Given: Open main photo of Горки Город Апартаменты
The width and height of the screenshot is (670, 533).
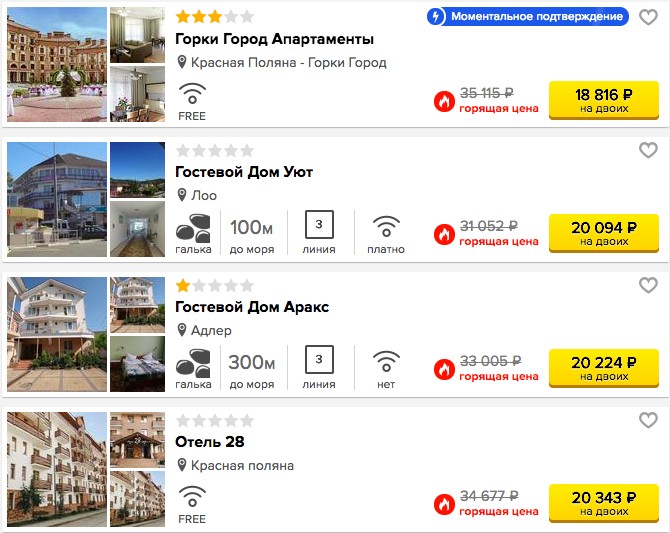Looking at the screenshot, I should pos(57,65).
